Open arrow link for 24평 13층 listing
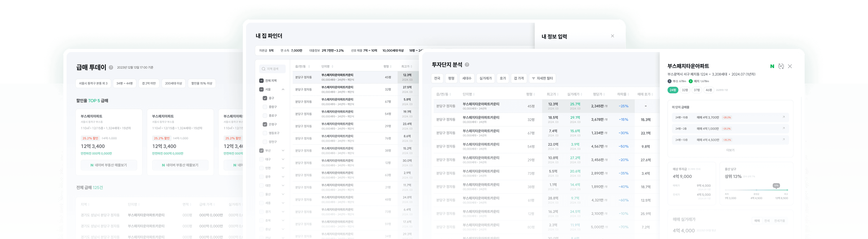This screenshot has width=868, height=239. point(783,139)
